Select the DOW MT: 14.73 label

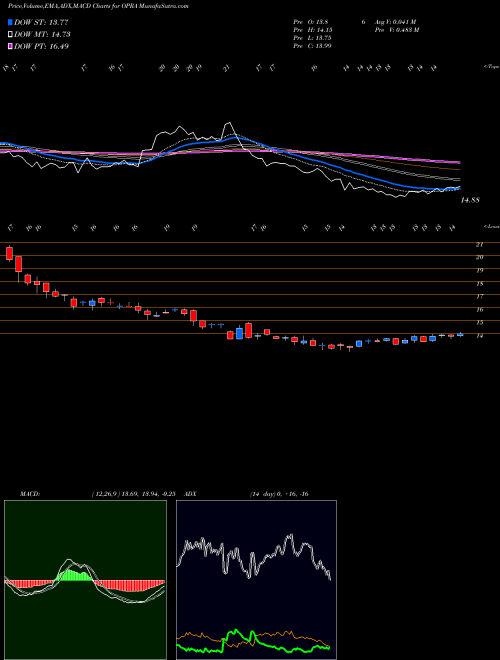point(42,35)
